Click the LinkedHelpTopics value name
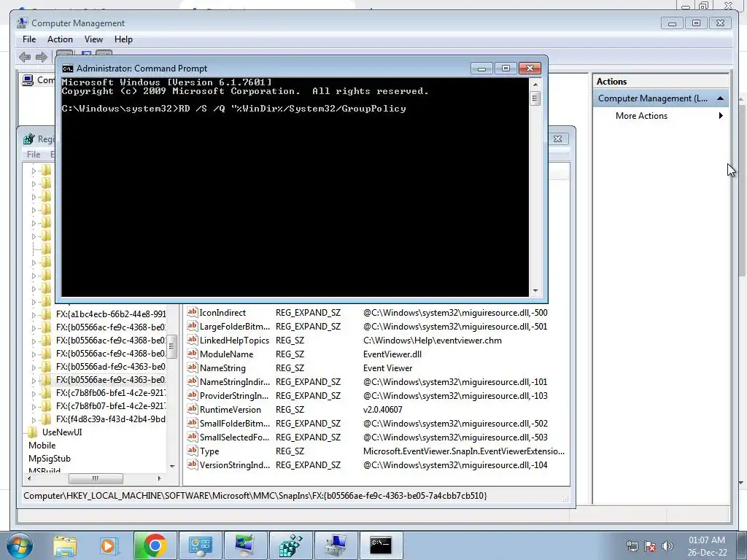747x560 pixels. click(234, 341)
